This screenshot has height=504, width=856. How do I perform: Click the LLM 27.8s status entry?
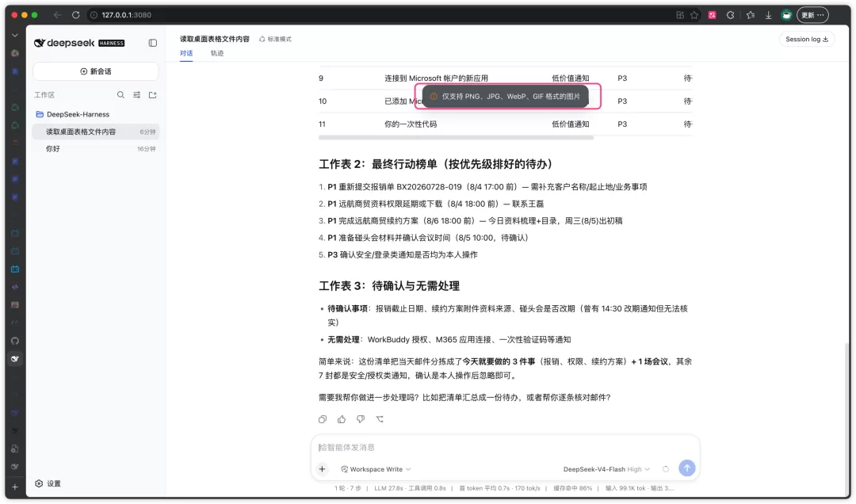[410, 489]
